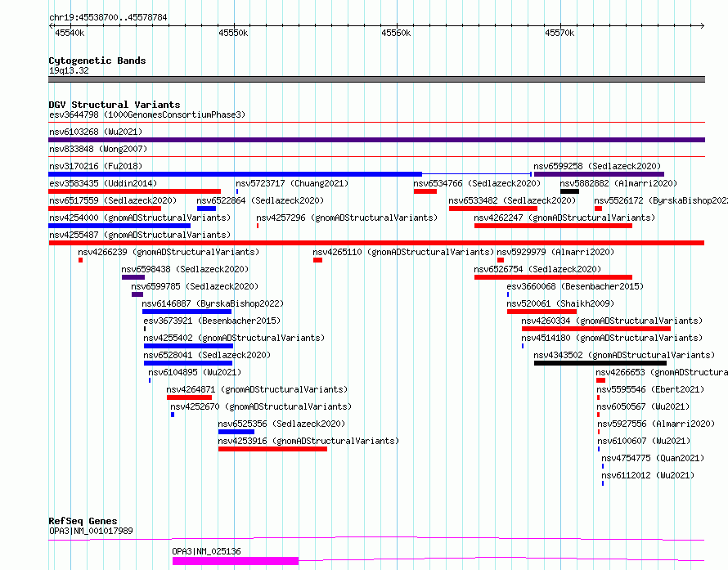
Task: Select the nsv6050567 (Wu2021) label
Action: pyautogui.click(x=643, y=406)
